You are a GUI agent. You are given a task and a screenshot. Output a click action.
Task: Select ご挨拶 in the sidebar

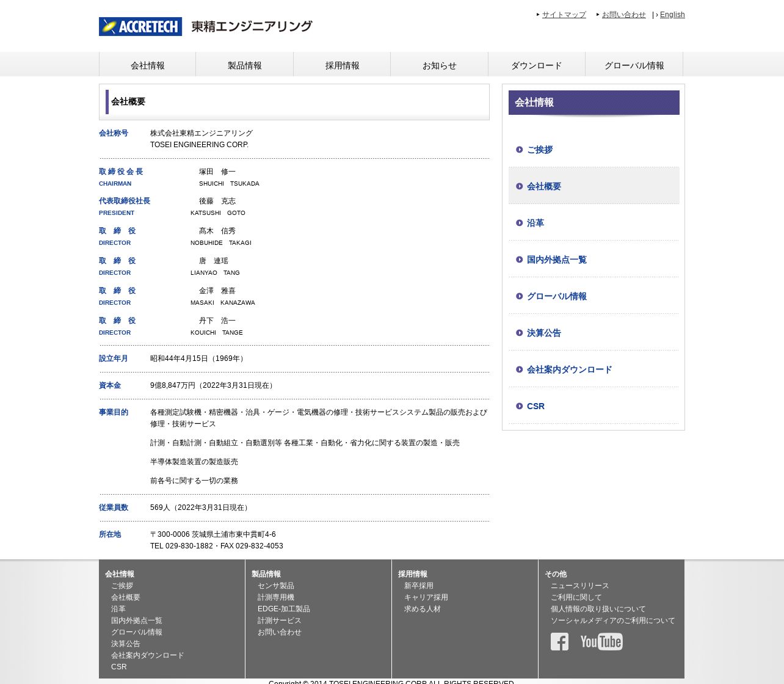tap(593, 150)
